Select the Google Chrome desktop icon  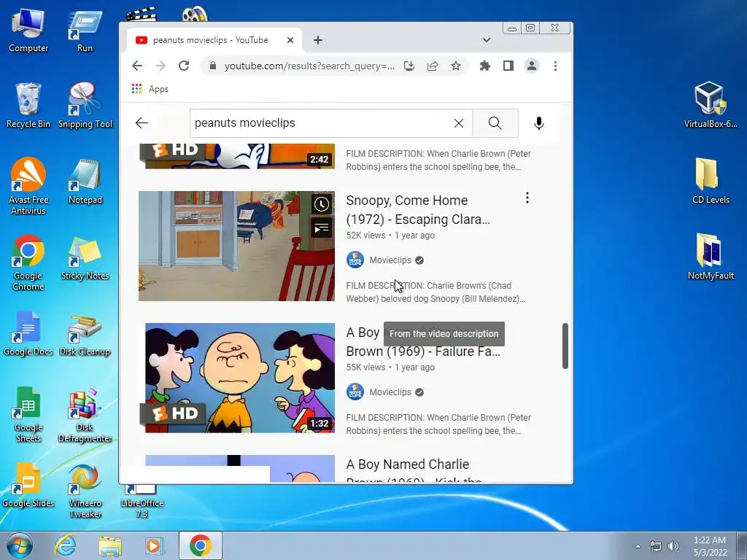[28, 262]
